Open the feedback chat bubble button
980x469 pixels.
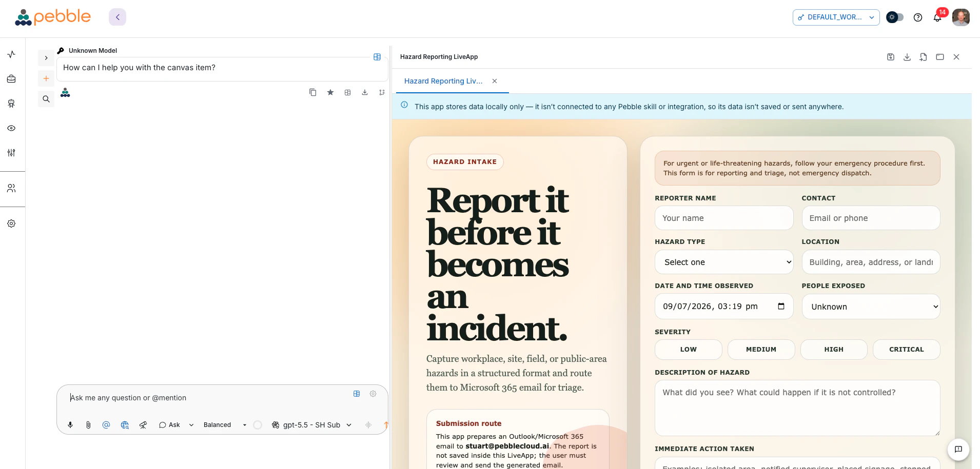pos(958,450)
